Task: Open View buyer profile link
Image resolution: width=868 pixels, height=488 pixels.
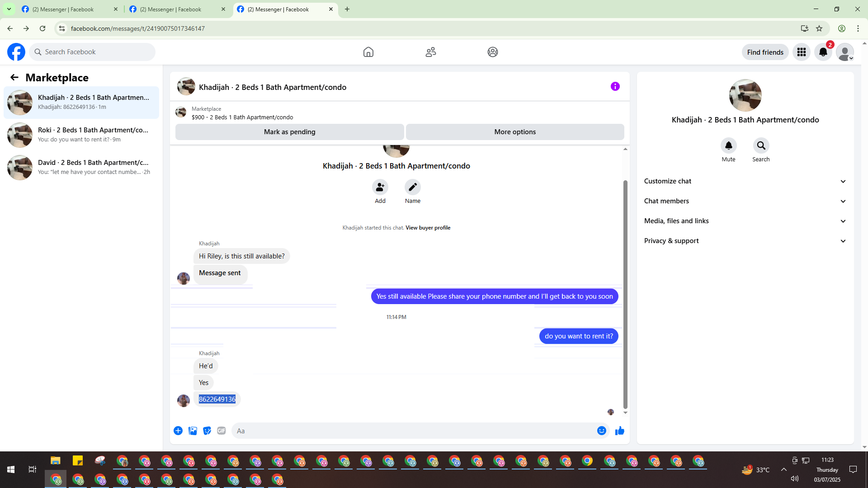Action: click(428, 228)
